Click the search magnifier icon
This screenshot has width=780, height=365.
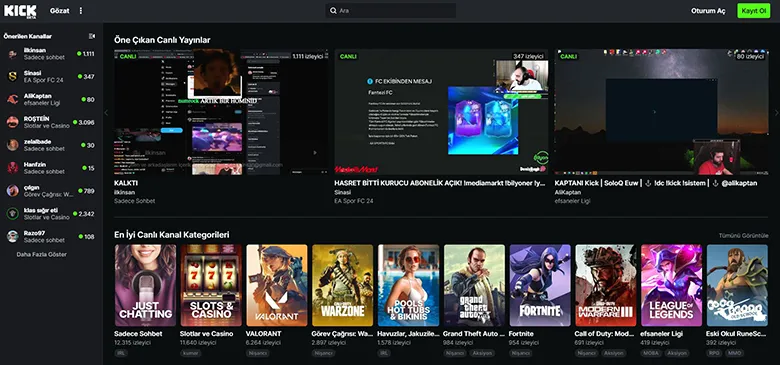(x=333, y=11)
